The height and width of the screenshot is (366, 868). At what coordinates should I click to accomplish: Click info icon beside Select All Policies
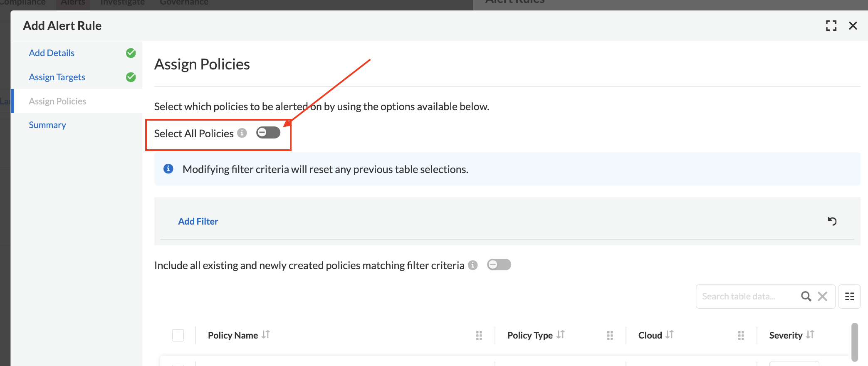pyautogui.click(x=242, y=133)
